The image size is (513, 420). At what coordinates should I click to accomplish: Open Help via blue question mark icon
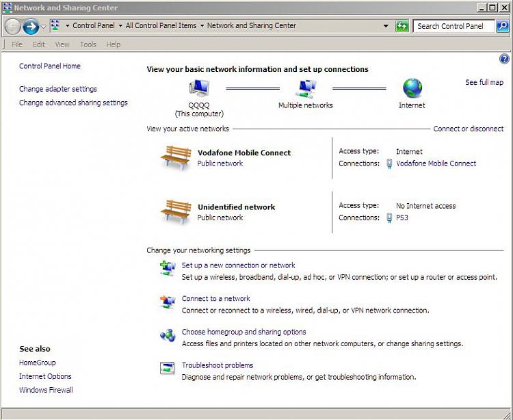tap(504, 59)
